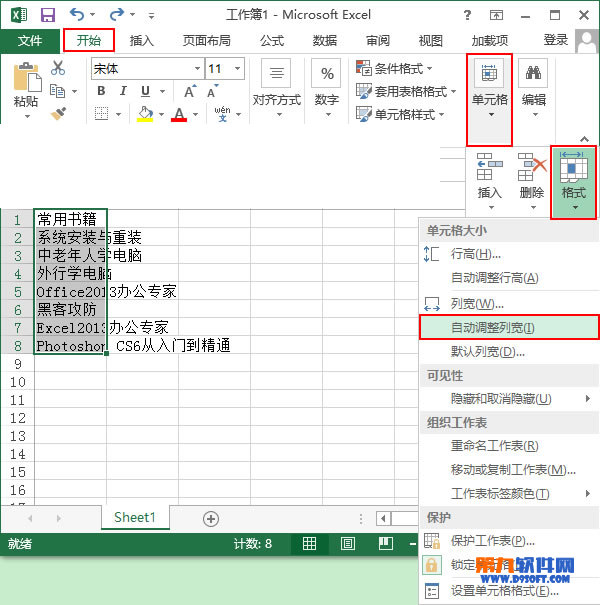Switch to the Page Layout tab
This screenshot has width=600, height=605.
(206, 40)
